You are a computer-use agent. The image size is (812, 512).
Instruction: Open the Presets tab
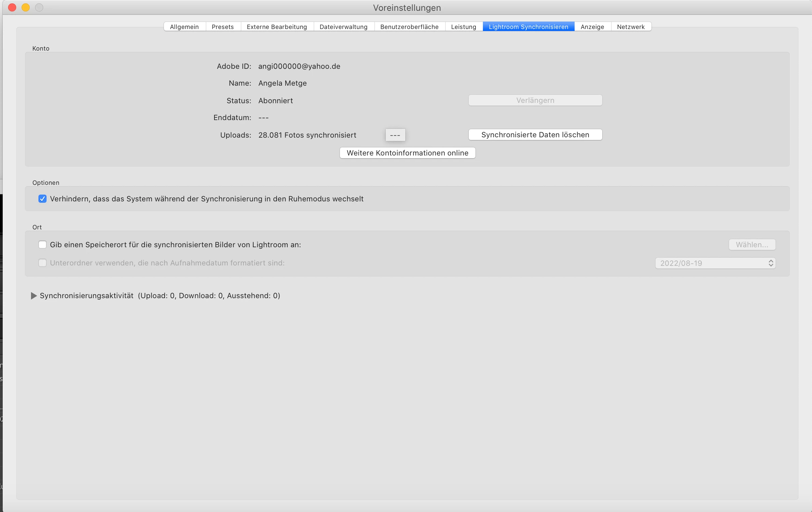coord(223,27)
